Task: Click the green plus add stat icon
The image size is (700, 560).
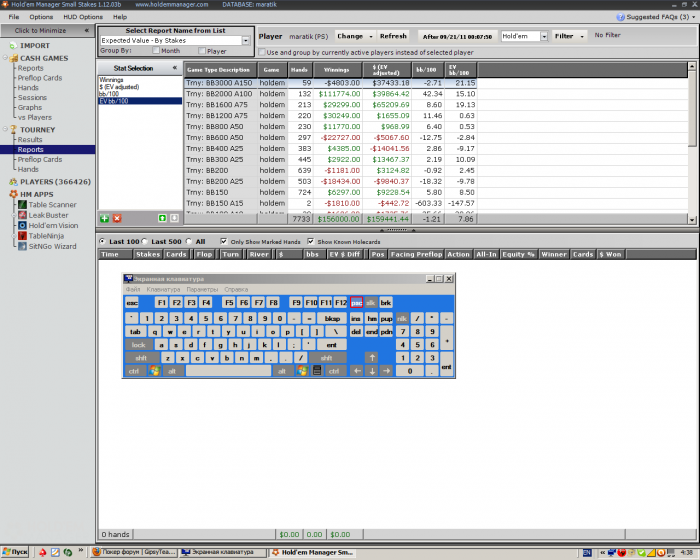Action: click(x=104, y=218)
